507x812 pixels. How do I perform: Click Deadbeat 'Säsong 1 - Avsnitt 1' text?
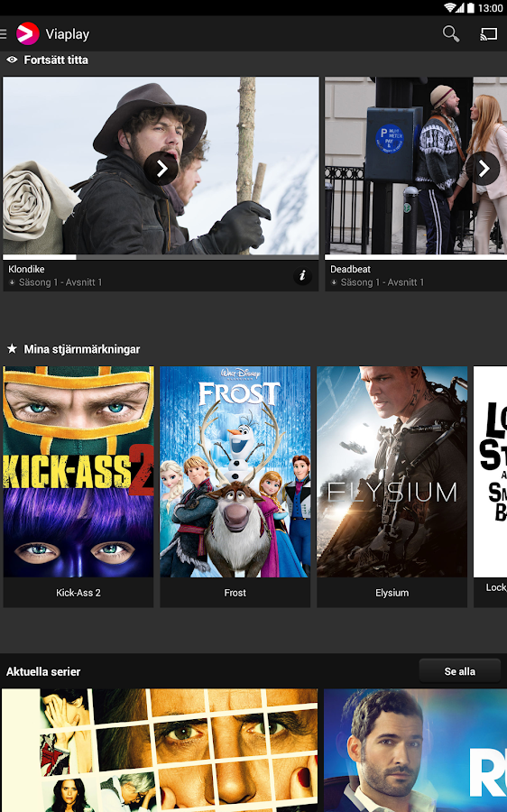point(383,282)
